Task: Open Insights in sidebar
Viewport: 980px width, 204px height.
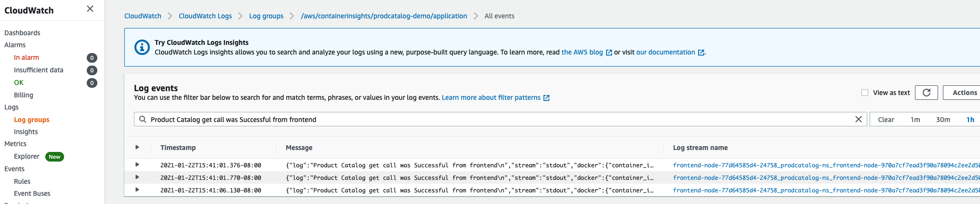Action: (26, 132)
